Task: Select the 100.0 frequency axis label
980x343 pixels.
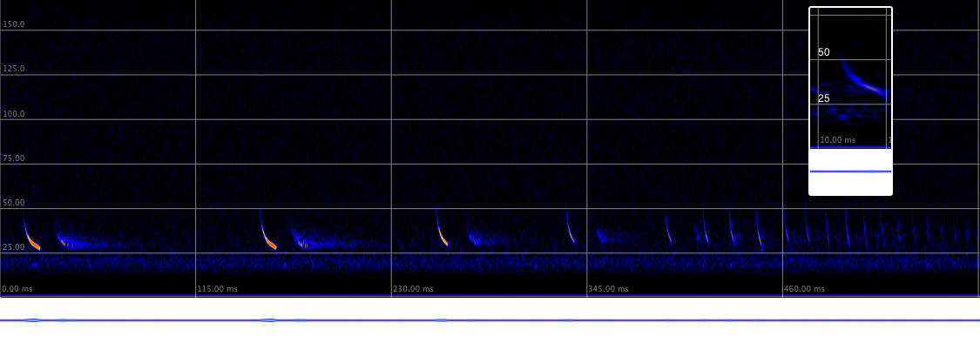Action: pos(14,114)
